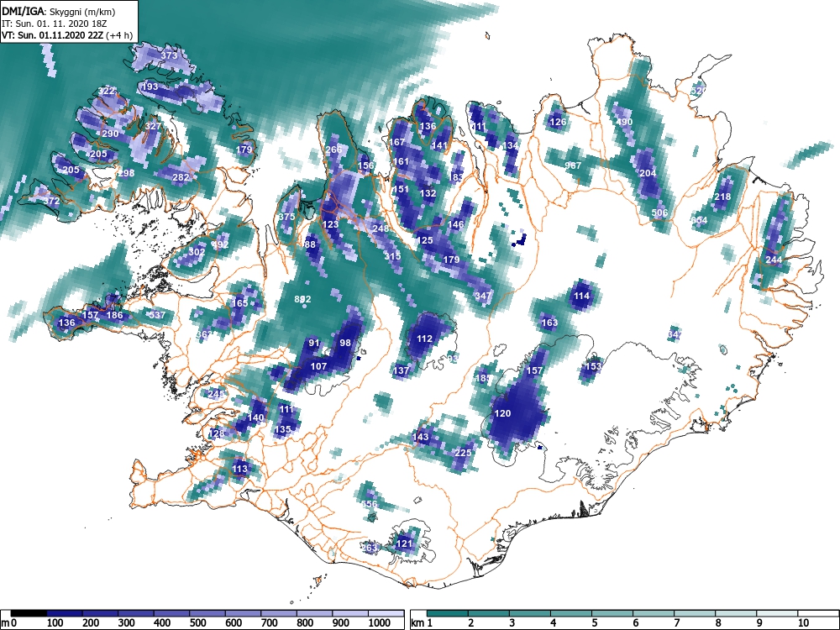
Task: Click the visibility value 112
Action: [x=424, y=339]
